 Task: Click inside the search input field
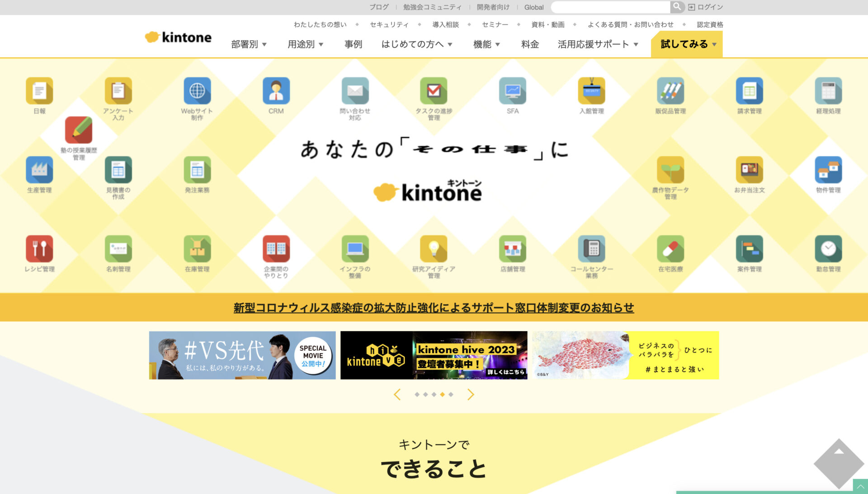[x=610, y=7]
